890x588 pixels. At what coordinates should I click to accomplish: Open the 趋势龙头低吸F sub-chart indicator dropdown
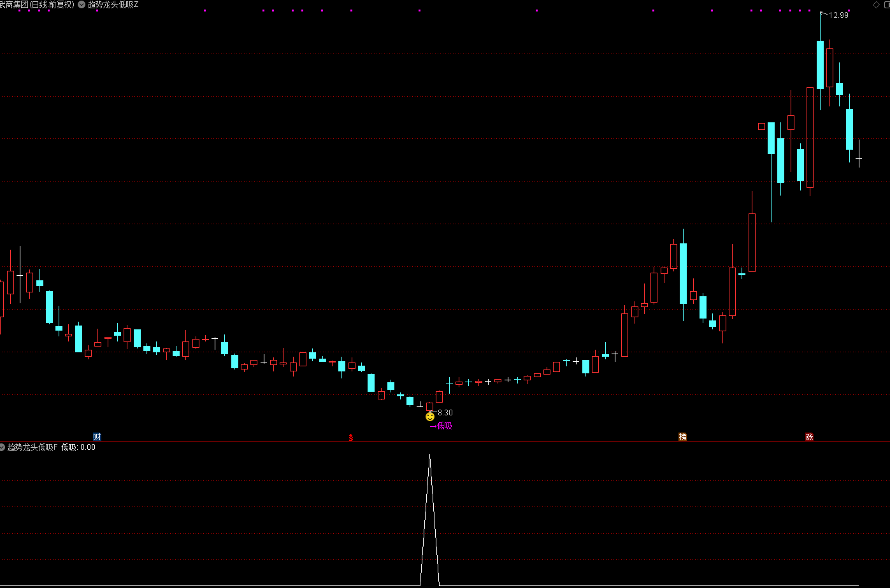(3, 447)
